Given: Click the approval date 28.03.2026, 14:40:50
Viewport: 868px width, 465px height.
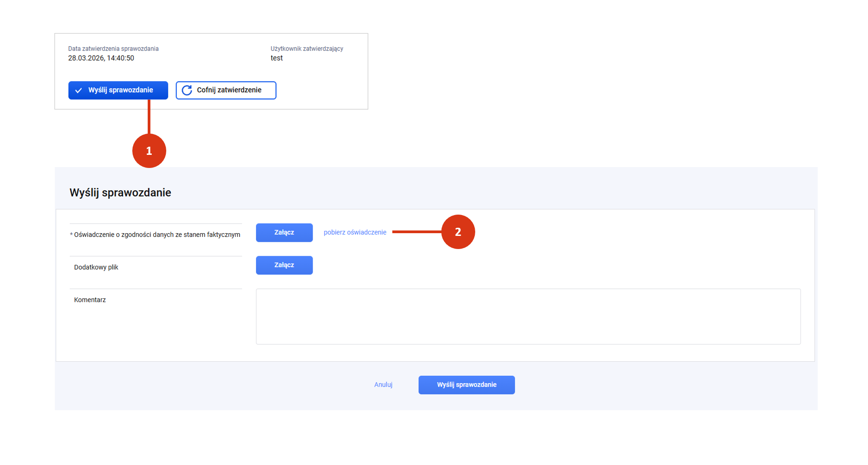Looking at the screenshot, I should (x=101, y=58).
